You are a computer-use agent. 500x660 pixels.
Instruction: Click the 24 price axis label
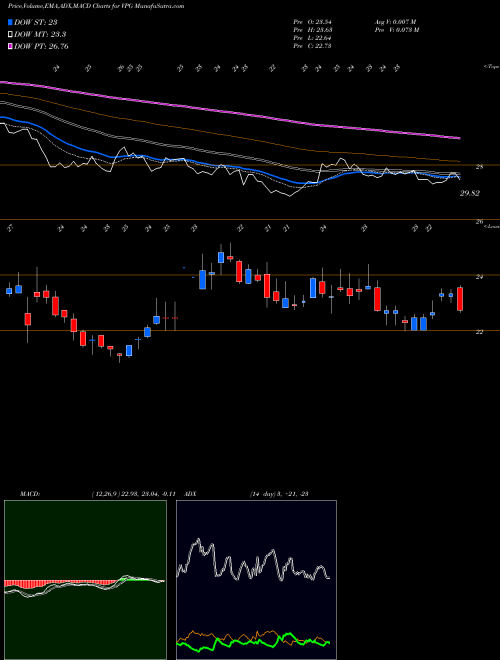[x=479, y=277]
